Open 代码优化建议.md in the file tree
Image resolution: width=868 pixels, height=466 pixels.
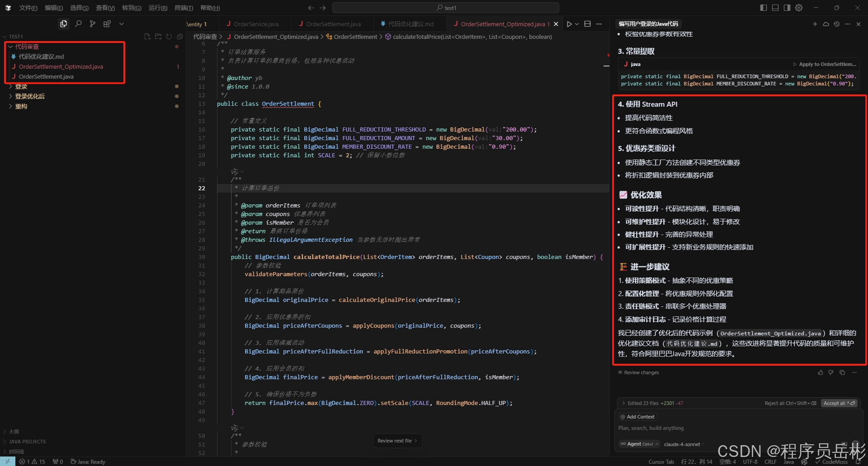pos(41,56)
